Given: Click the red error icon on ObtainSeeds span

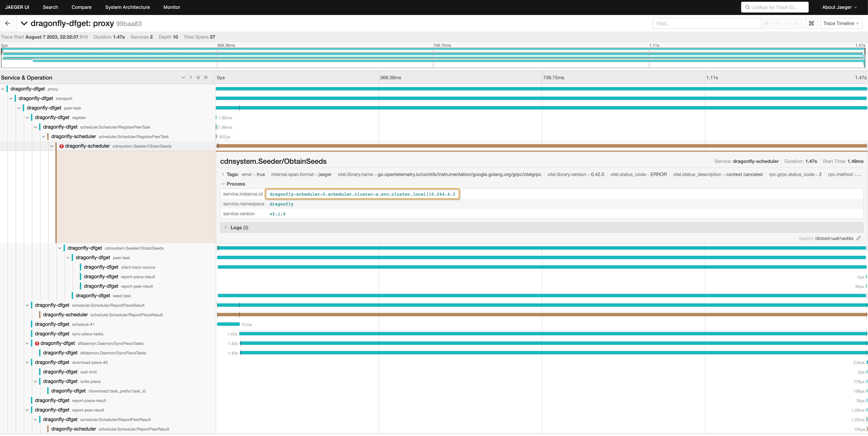Looking at the screenshot, I should (x=62, y=146).
